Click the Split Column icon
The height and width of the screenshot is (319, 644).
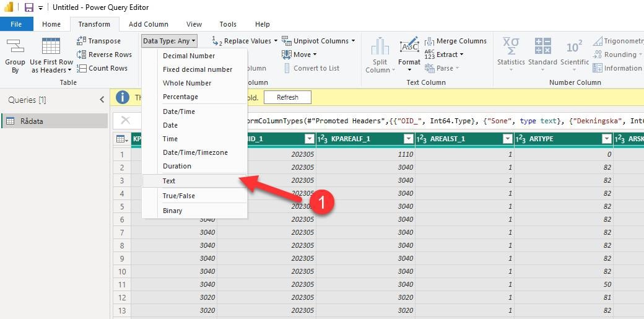[x=380, y=47]
